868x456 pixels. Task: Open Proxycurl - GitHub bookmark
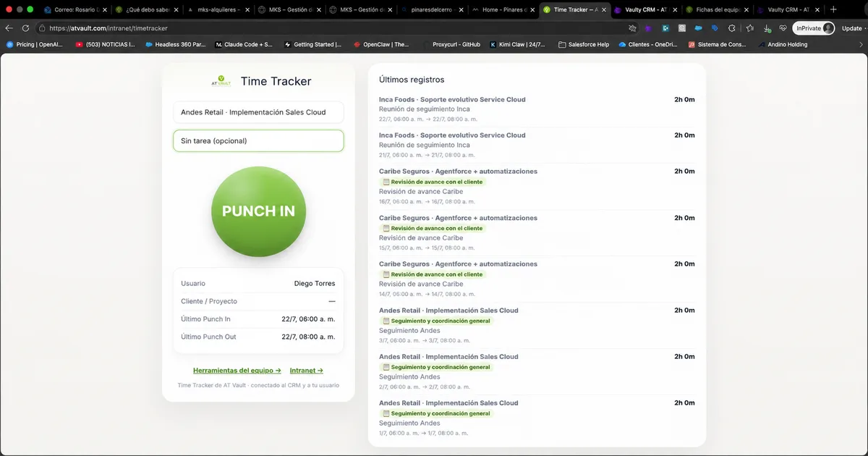(x=451, y=44)
